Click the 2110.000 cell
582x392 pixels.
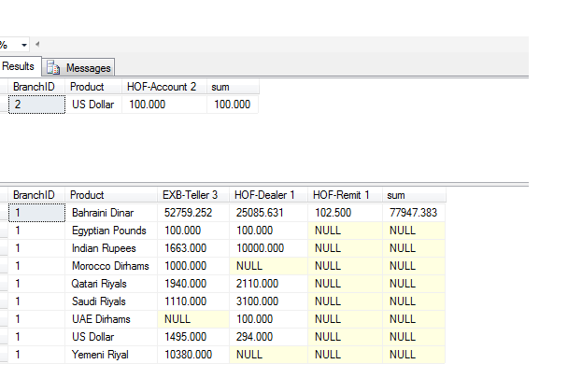pos(268,284)
